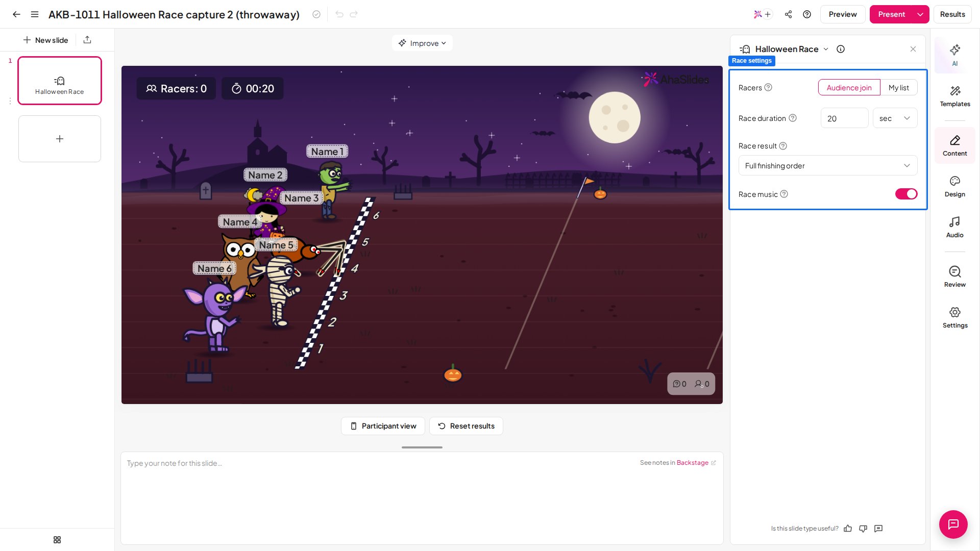The height and width of the screenshot is (551, 980).
Task: Open the Review panel
Action: point(955,277)
